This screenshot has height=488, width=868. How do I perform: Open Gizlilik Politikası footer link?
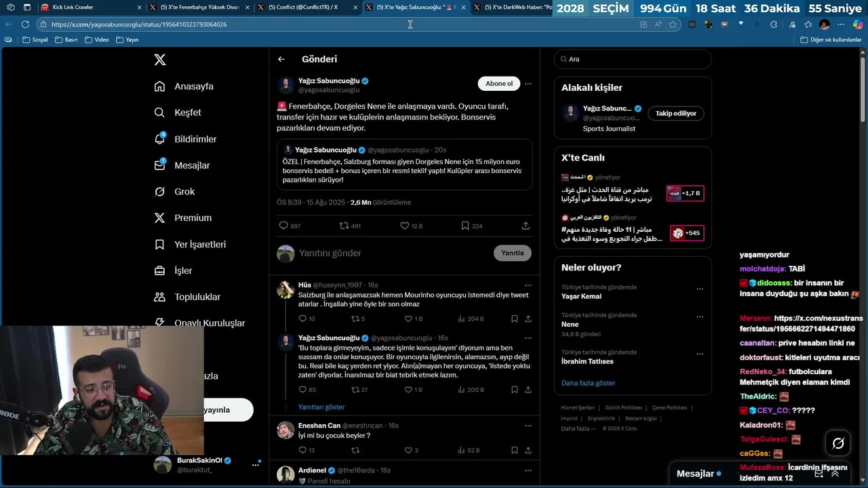point(623,407)
